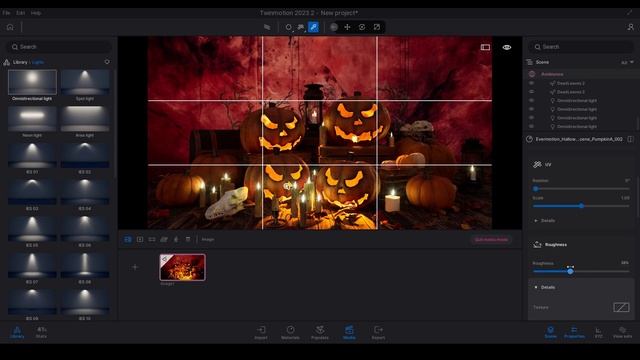Switch to the Scene tab at bottom right
Viewport: 640px width, 360px height.
coord(551,332)
